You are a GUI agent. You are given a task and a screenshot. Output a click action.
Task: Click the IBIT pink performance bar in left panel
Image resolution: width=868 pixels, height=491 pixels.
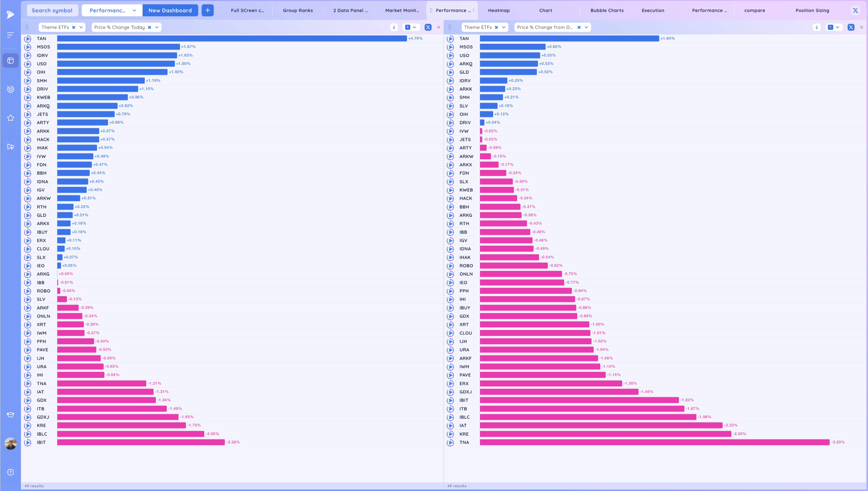click(x=141, y=442)
